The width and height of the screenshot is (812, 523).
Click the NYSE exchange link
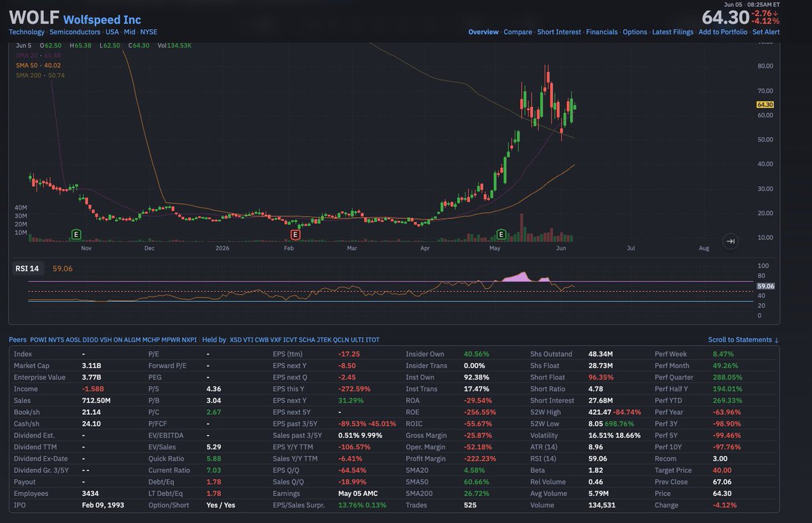pyautogui.click(x=148, y=32)
